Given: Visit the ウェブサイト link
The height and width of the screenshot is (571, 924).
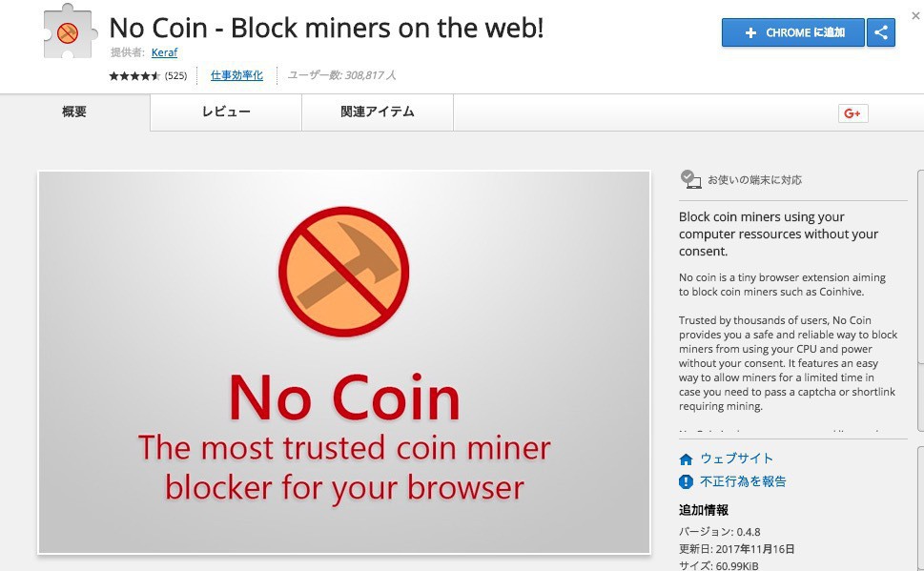Looking at the screenshot, I should click(x=736, y=459).
